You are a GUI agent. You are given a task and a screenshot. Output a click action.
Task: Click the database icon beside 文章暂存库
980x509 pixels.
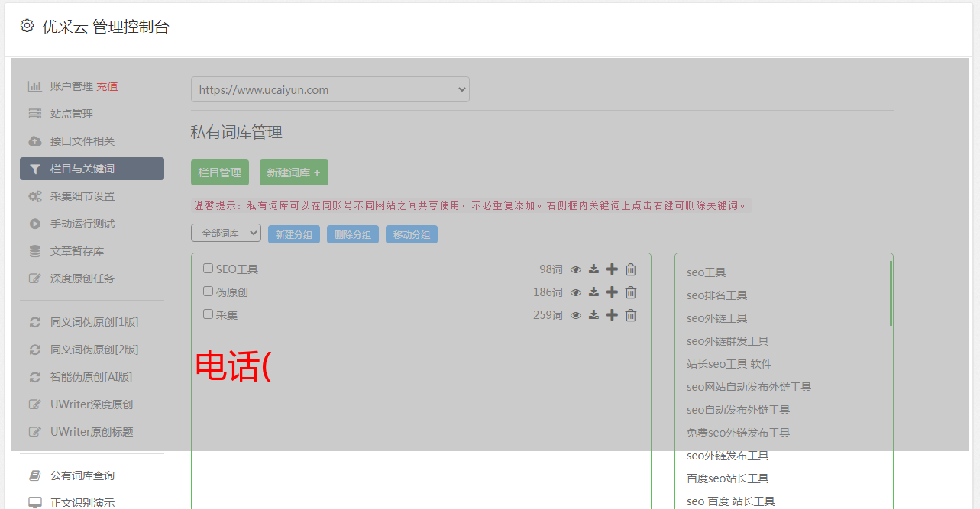(x=35, y=251)
